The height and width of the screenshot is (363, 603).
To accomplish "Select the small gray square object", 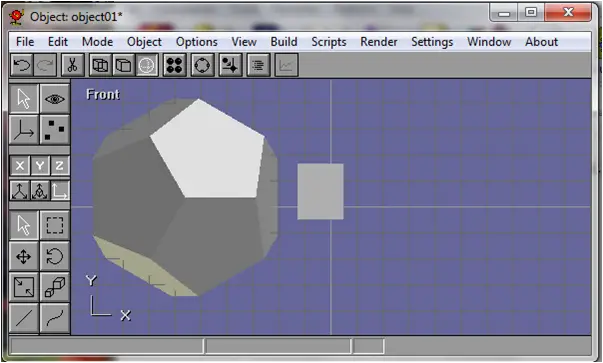I will click(320, 191).
